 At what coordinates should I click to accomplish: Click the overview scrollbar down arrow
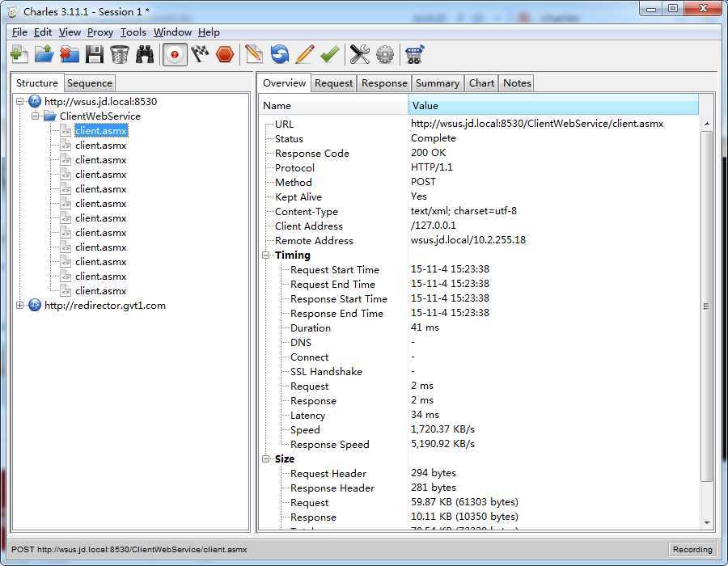[x=706, y=523]
